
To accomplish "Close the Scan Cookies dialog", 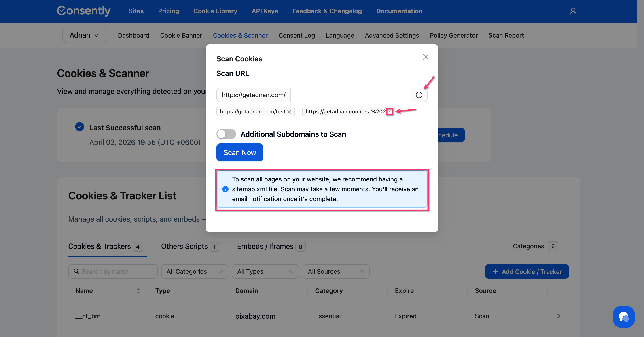I will coord(426,57).
